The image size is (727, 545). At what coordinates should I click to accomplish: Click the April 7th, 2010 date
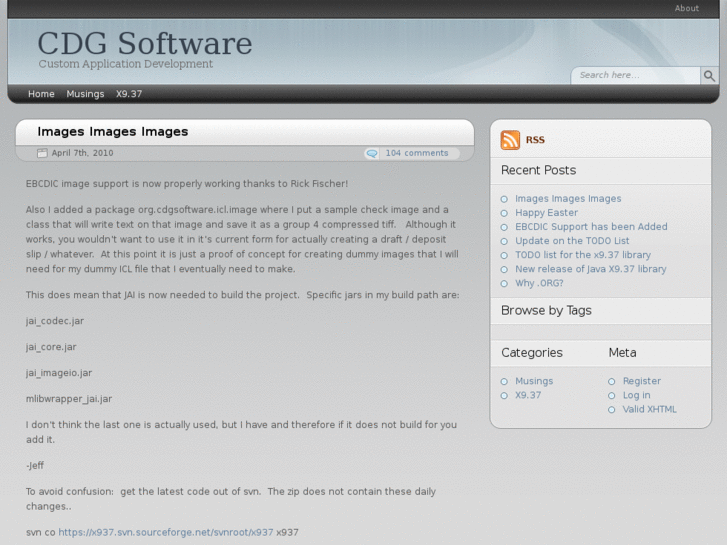coord(82,153)
